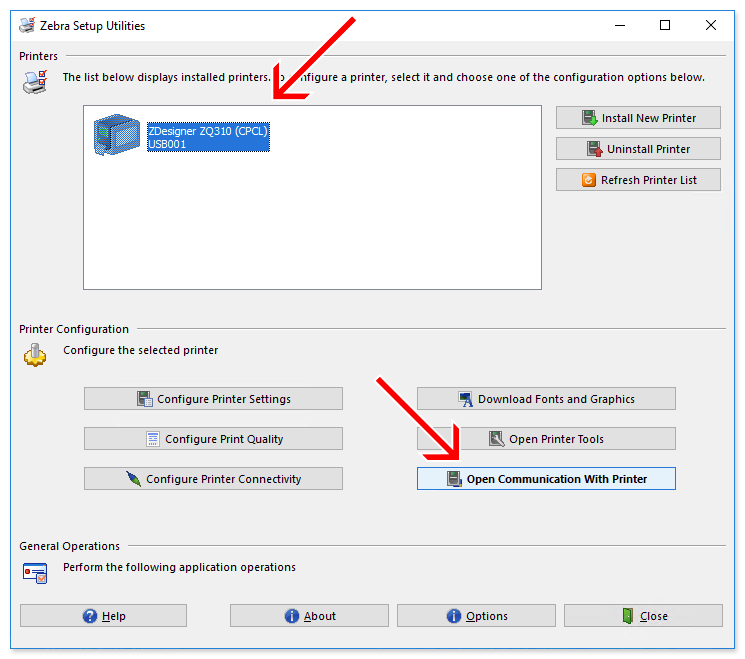
Task: Click Download Fonts and Graphics button
Action: [546, 399]
